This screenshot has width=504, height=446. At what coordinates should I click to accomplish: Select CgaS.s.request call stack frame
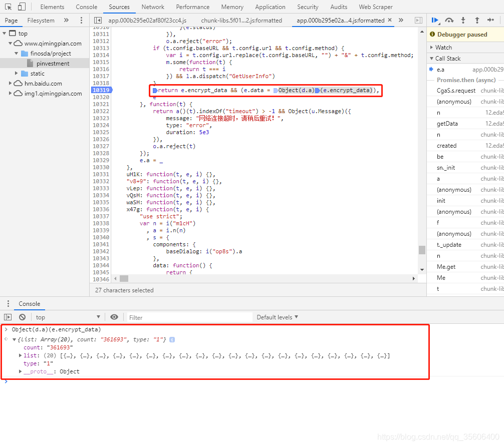(465, 91)
